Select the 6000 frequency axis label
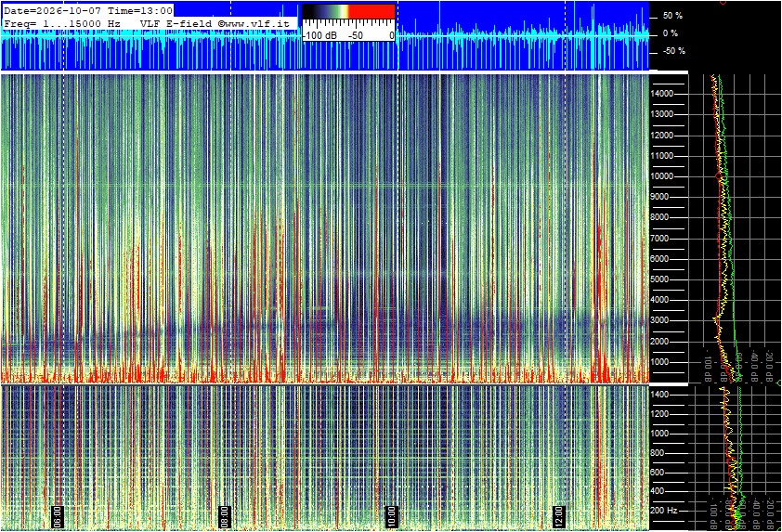 660,259
